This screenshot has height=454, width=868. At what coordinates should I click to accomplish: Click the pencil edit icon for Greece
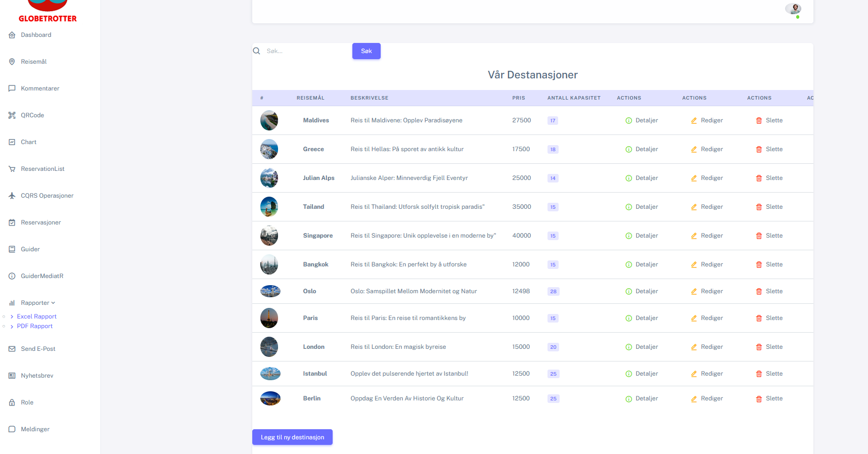click(694, 149)
